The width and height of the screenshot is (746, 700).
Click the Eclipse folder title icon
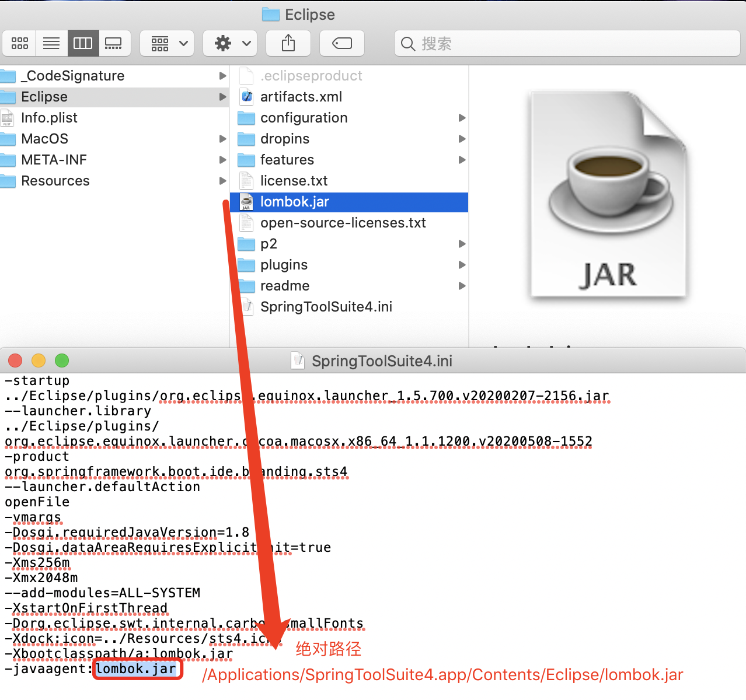[x=271, y=15]
